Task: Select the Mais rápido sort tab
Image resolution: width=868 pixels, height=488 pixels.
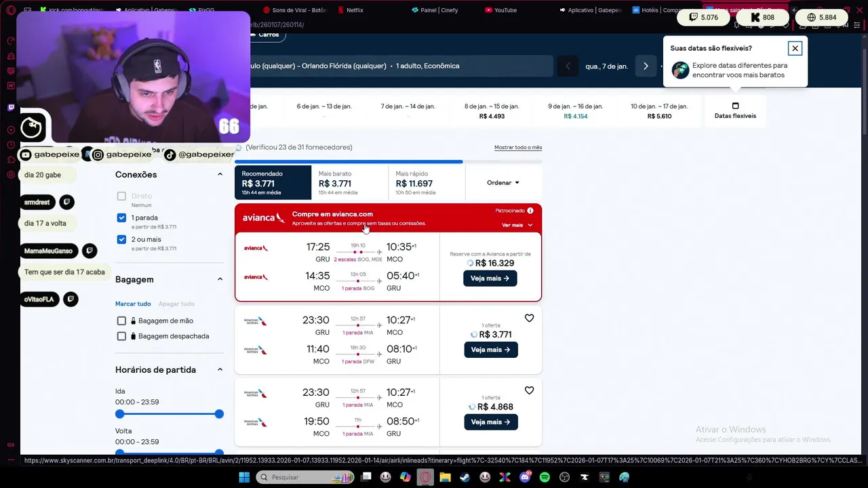Action: 427,182
